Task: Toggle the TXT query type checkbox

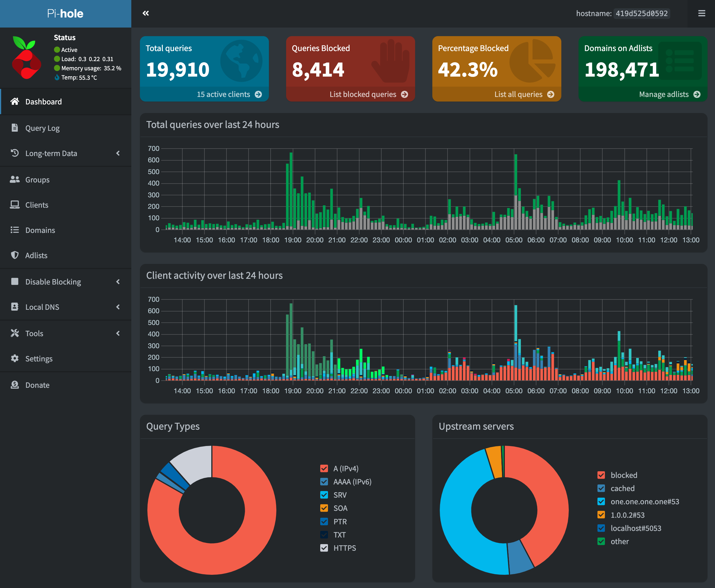Action: tap(324, 534)
